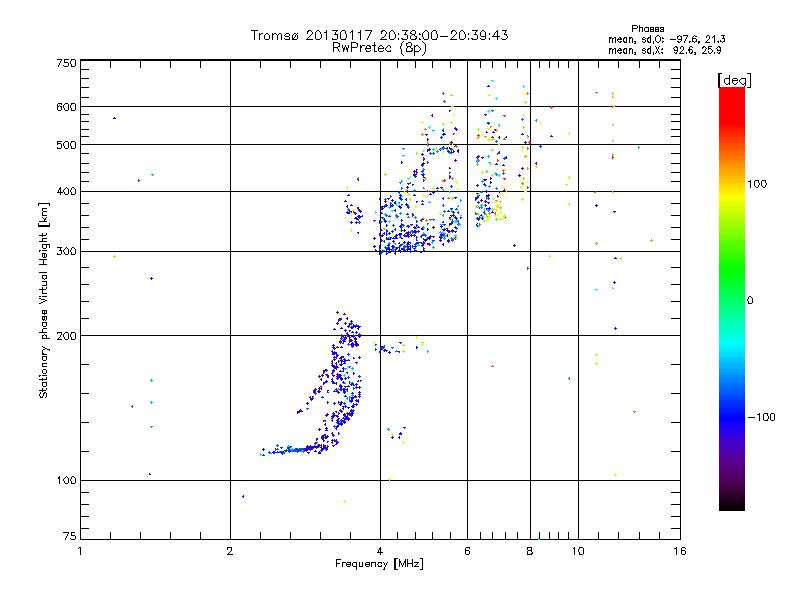This screenshot has height=600, width=800.
Task: Select the 'mean, sd,O: -97.6, 21.3' line
Action: point(666,39)
